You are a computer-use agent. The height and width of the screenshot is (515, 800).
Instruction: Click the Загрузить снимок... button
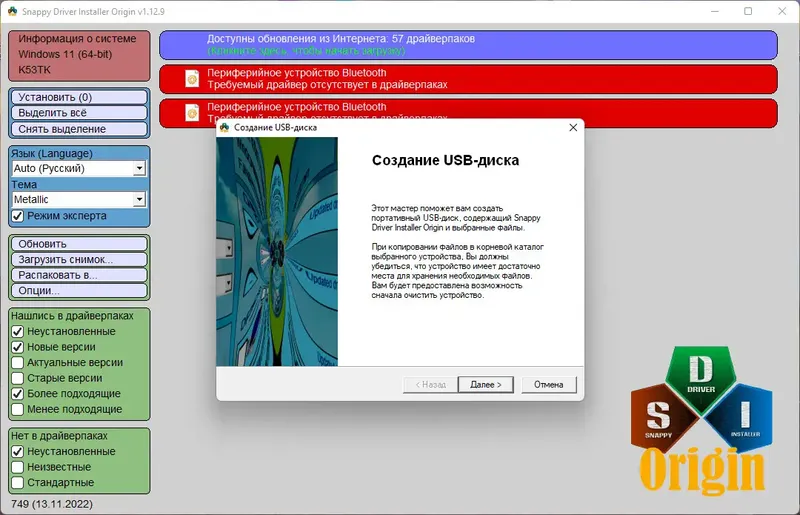pos(79,259)
